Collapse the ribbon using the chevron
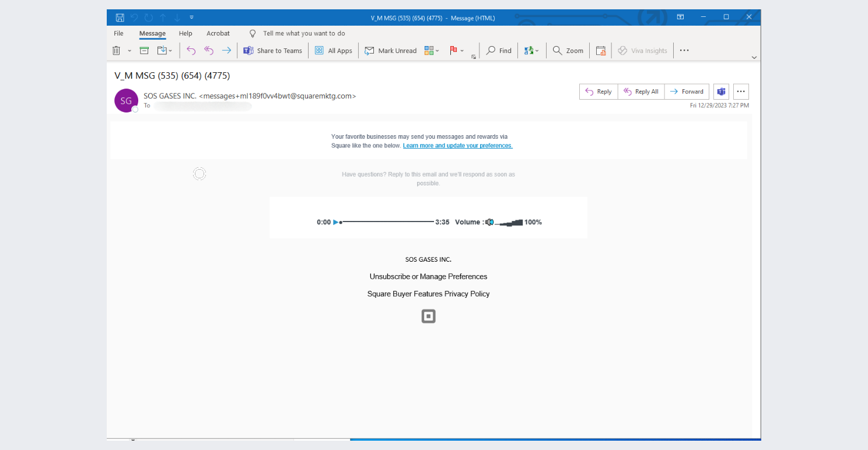This screenshot has width=868, height=450. click(754, 58)
